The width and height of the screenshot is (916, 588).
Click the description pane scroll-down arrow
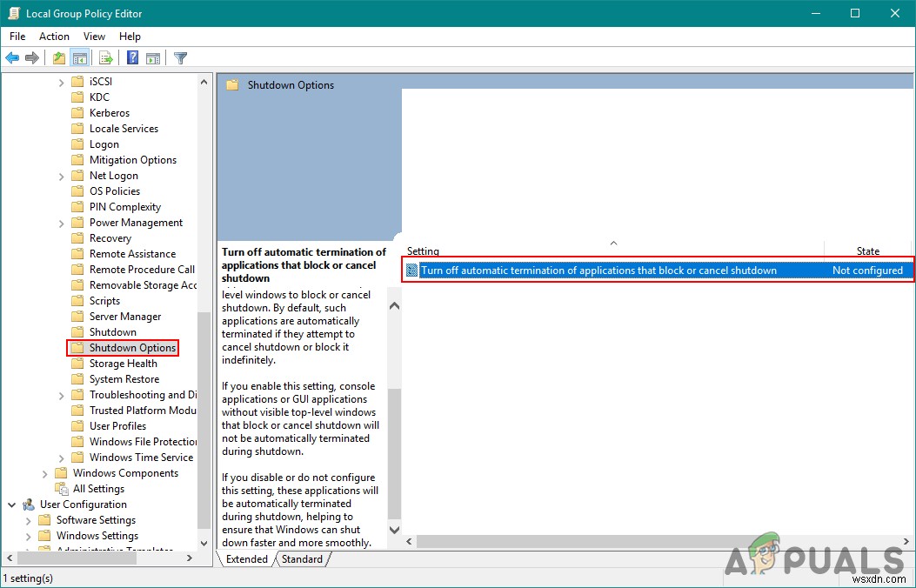(x=394, y=530)
